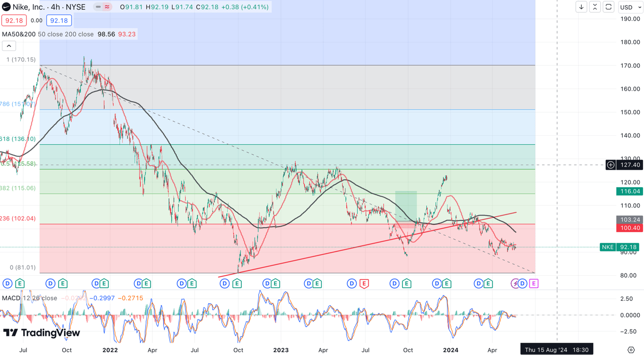Click the 2.50 value on MACD scale
644x355 pixels.
coord(627,299)
